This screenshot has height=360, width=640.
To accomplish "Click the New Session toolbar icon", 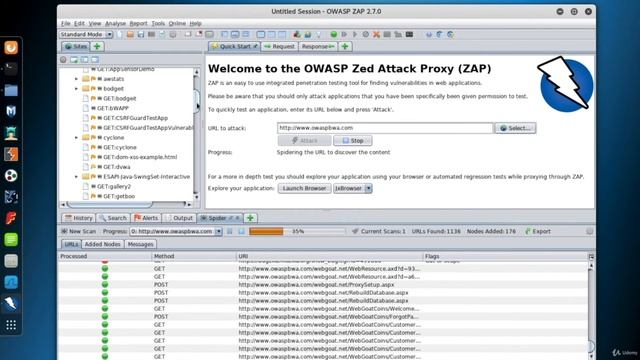I will click(120, 35).
